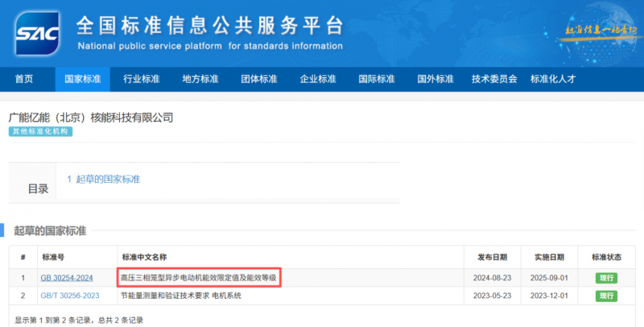Open the GB/T 30256-2023 standard link
The height and width of the screenshot is (327, 644).
[x=68, y=296]
